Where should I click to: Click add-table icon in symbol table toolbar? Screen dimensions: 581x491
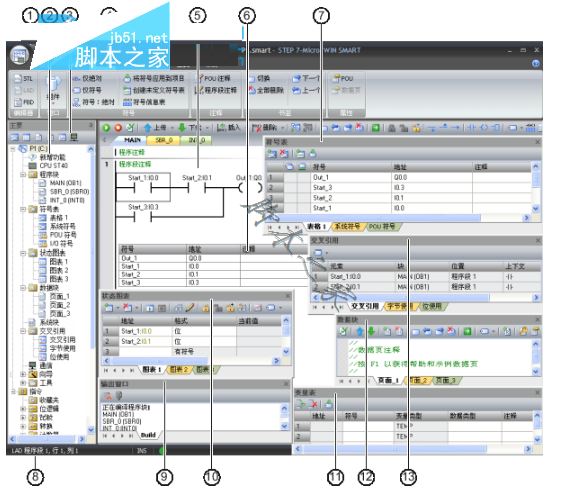click(x=273, y=153)
